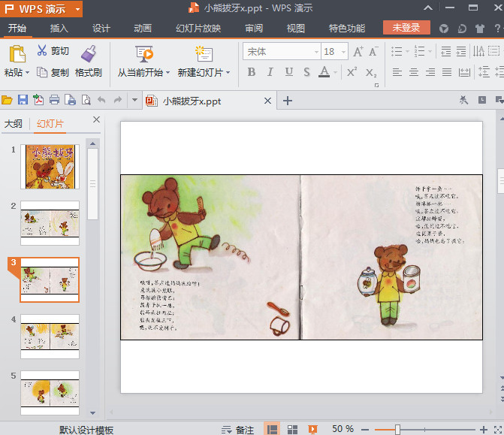Viewport: 504px width, 435px height.
Task: Toggle underline formatting
Action: pyautogui.click(x=288, y=72)
